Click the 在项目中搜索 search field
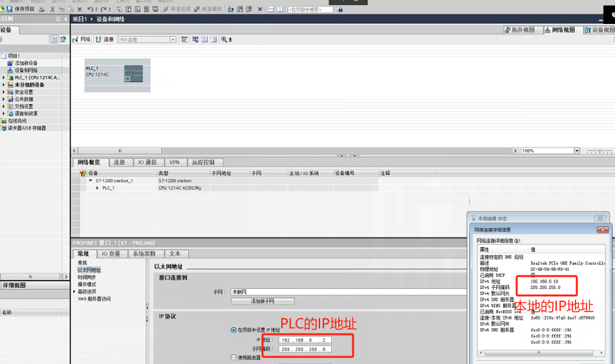 (x=310, y=10)
